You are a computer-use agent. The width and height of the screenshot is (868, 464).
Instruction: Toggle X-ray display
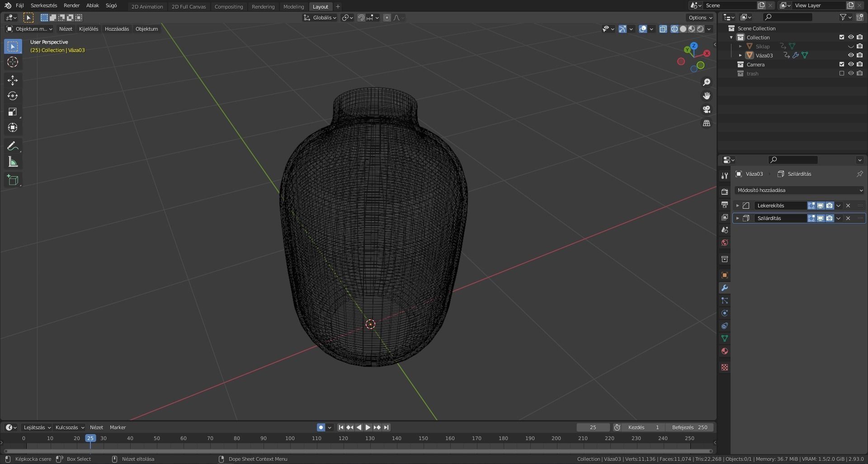663,29
